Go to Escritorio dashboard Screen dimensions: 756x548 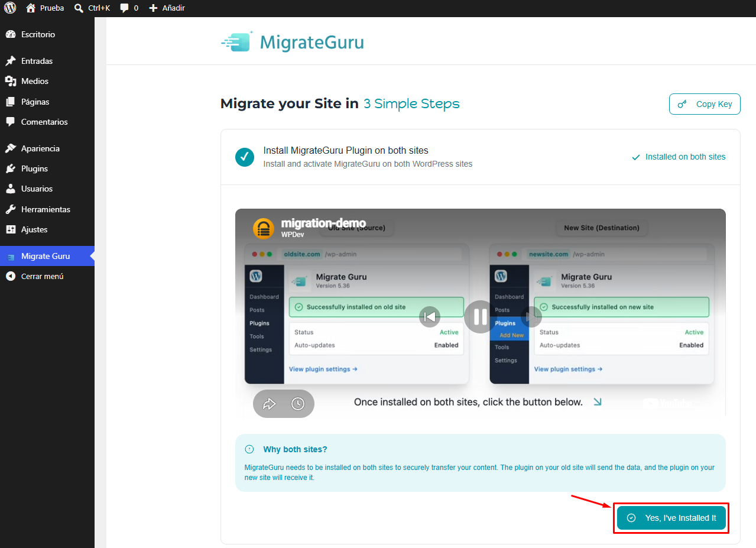[x=47, y=34]
